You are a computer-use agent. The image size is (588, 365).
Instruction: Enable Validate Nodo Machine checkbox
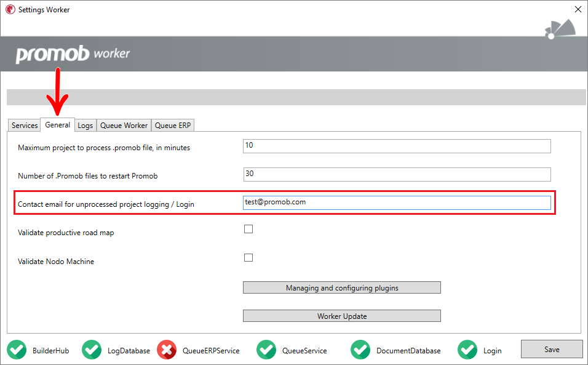click(248, 257)
